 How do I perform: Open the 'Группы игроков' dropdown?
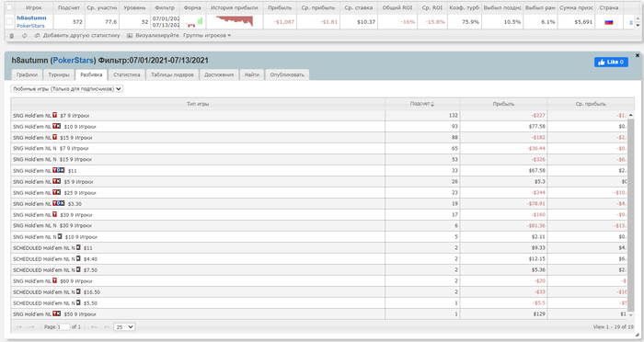click(207, 36)
